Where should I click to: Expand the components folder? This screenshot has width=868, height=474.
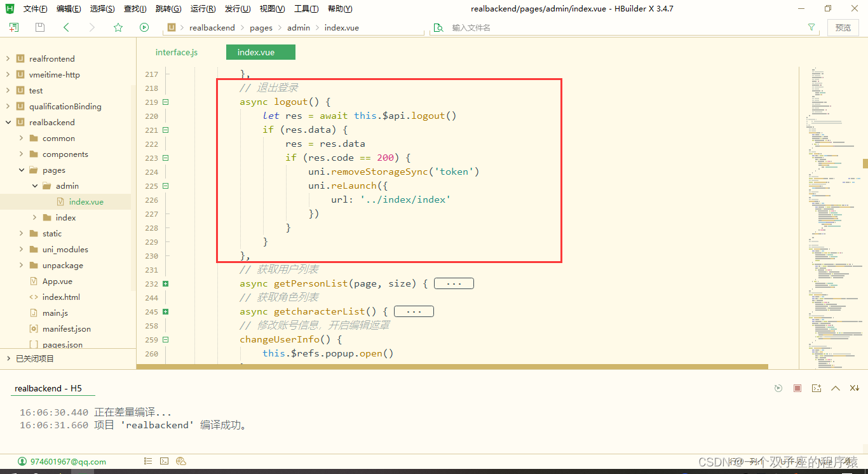pyautogui.click(x=21, y=154)
